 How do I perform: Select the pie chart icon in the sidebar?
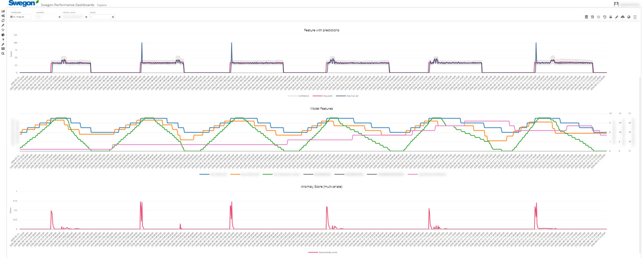[3, 35]
